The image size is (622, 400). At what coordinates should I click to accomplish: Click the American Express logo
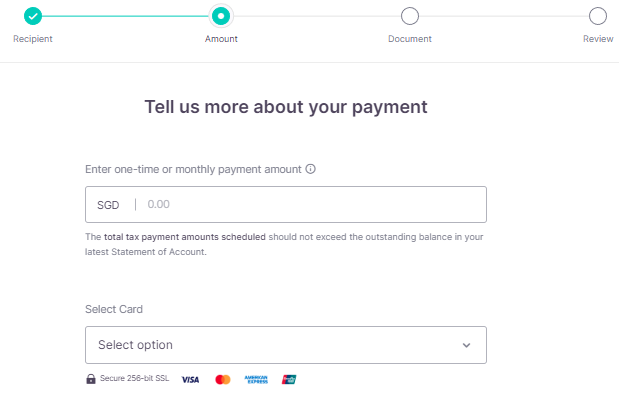point(257,379)
